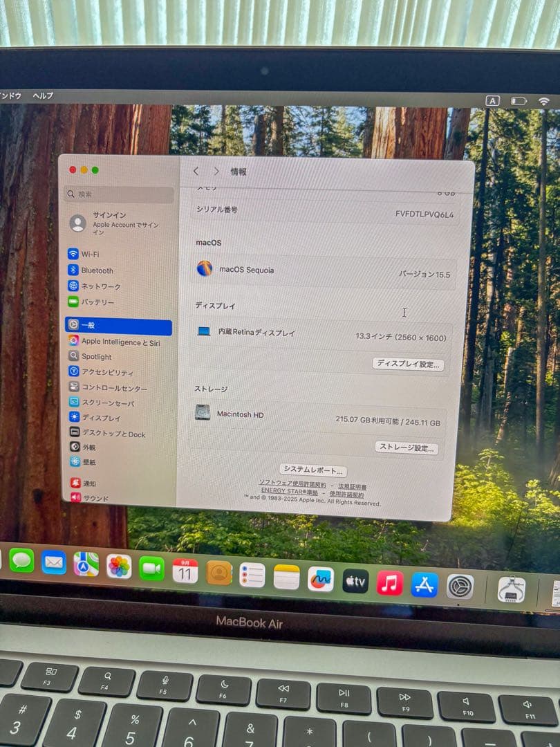Select ディスプレイ in the sidebar
The height and width of the screenshot is (747, 560).
pos(95,417)
